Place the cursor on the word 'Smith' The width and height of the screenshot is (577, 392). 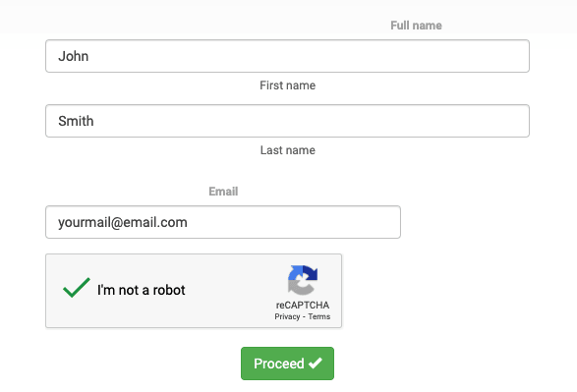click(76, 121)
